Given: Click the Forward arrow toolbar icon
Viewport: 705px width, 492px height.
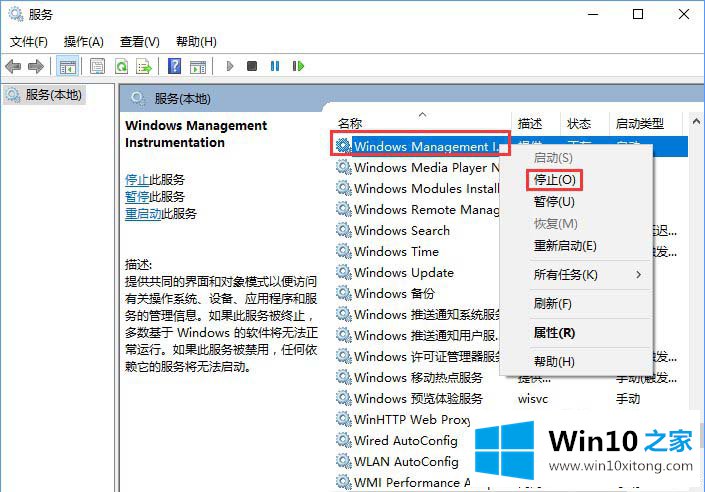Looking at the screenshot, I should pyautogui.click(x=36, y=67).
